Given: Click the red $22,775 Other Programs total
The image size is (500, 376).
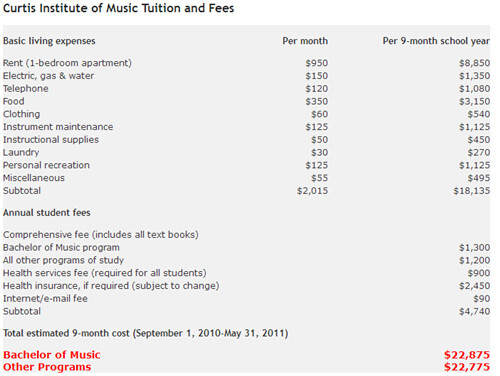Looking at the screenshot, I should pyautogui.click(x=467, y=367).
